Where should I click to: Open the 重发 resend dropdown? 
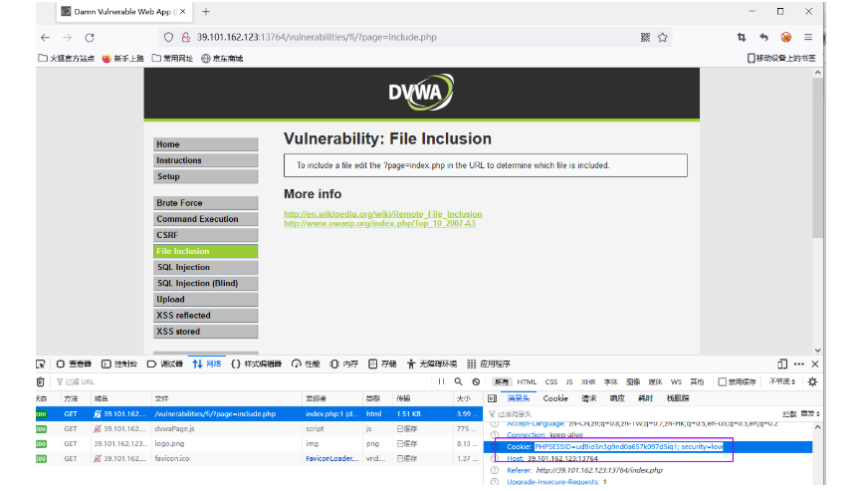(x=810, y=414)
